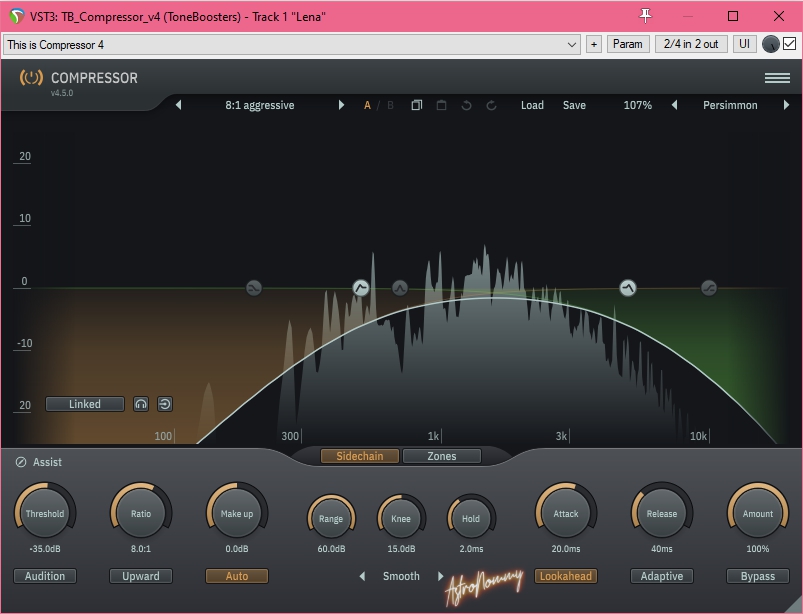
Task: Click the plus button next to preset box
Action: (594, 45)
